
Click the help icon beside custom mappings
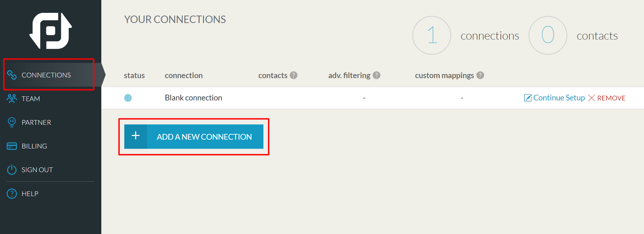(x=480, y=75)
